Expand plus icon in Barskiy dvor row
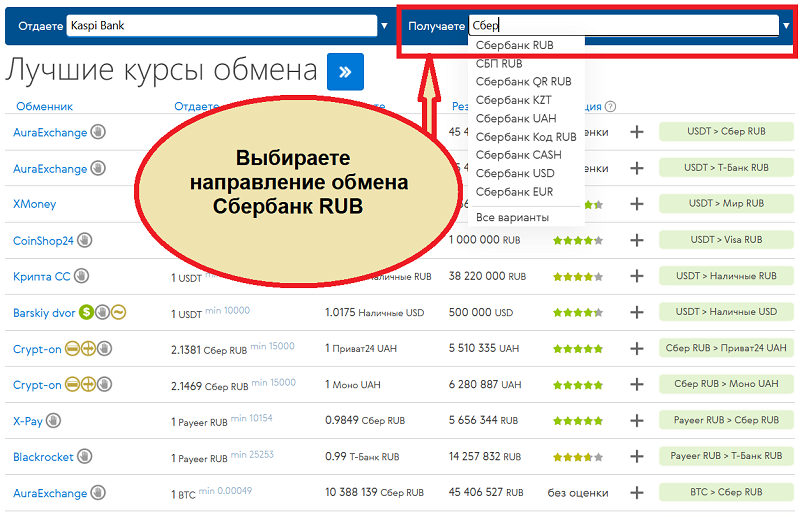Screen dimensions: 800x517 click(x=637, y=312)
